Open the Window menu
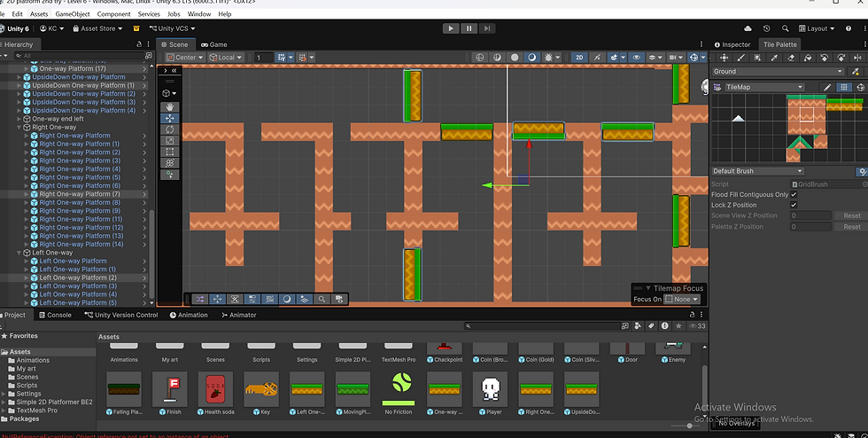 point(199,14)
